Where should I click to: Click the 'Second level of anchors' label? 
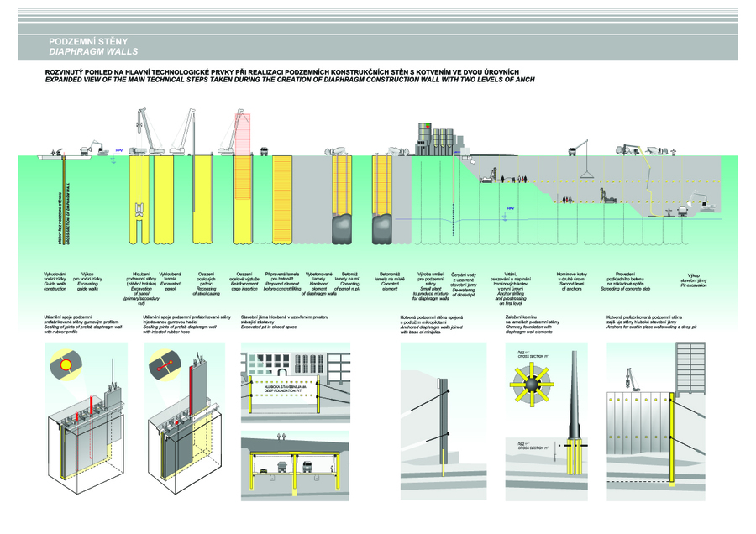(x=572, y=286)
